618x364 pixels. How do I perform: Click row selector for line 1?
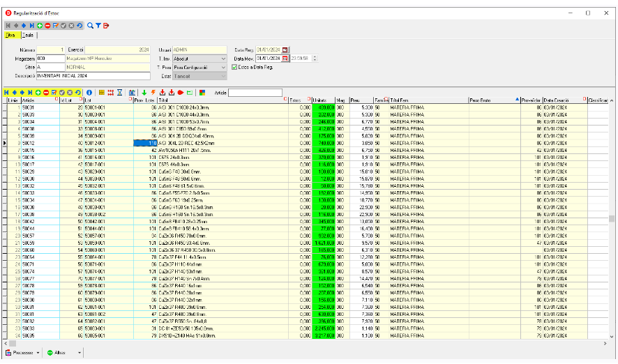pyautogui.click(x=5, y=107)
